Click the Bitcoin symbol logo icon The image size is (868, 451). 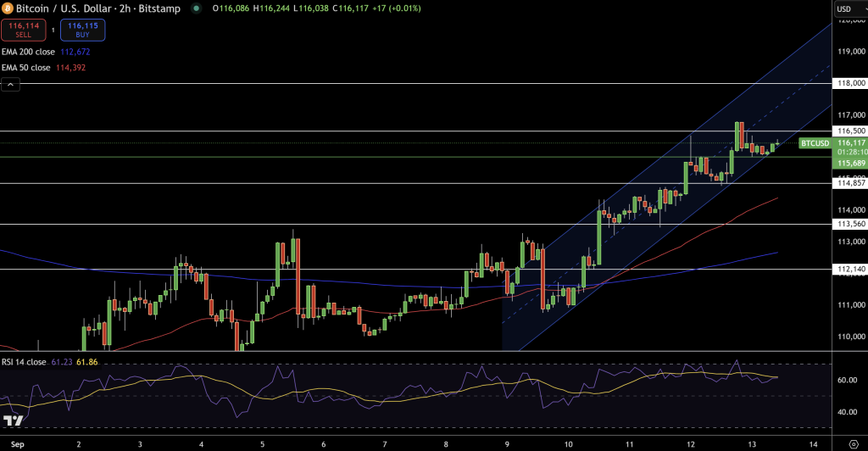pos(7,8)
